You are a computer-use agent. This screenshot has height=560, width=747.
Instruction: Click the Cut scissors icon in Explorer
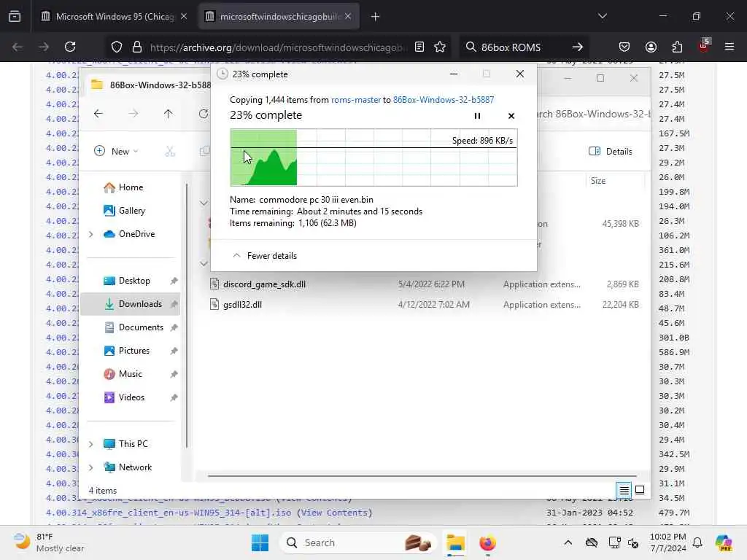tap(170, 152)
